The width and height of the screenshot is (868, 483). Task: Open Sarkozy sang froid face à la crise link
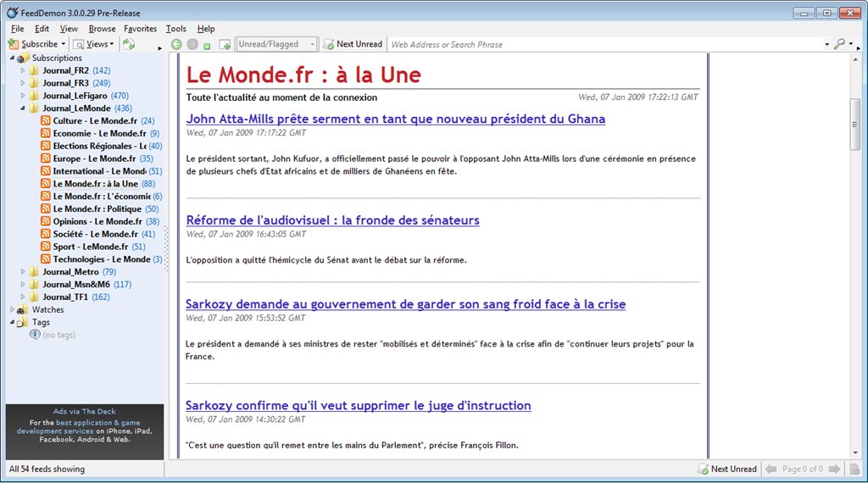coord(405,304)
